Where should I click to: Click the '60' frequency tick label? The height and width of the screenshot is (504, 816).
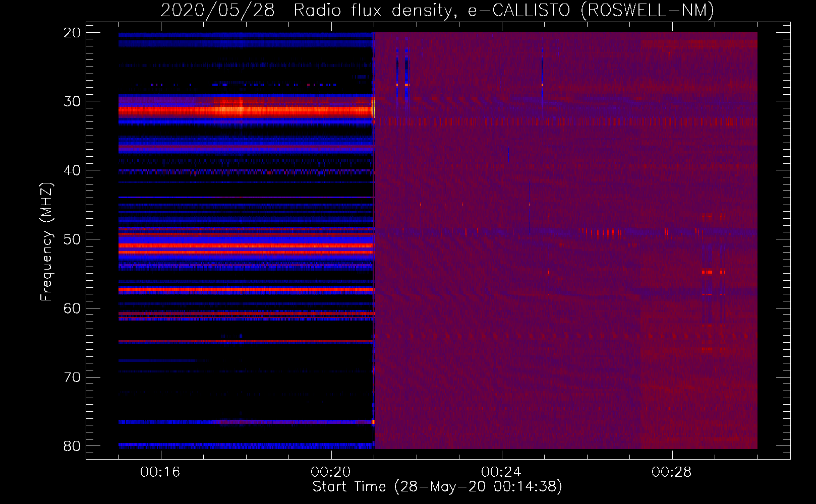pos(72,308)
